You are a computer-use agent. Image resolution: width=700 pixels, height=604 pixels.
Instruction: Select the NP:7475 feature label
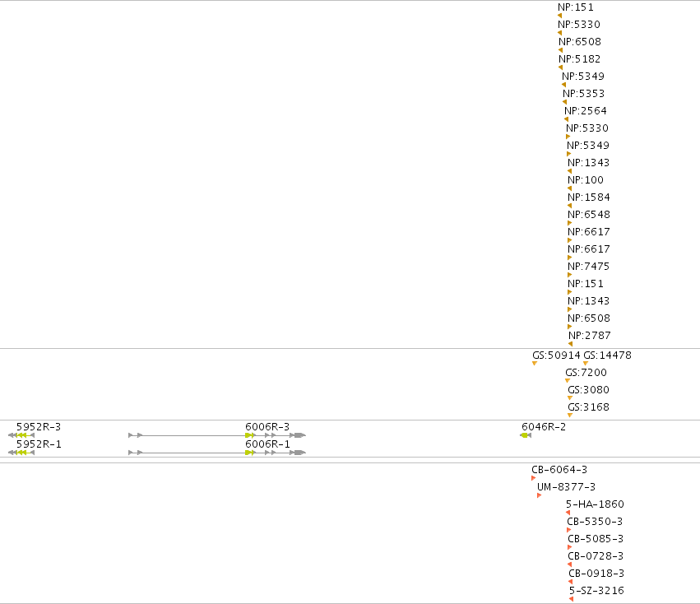588,267
